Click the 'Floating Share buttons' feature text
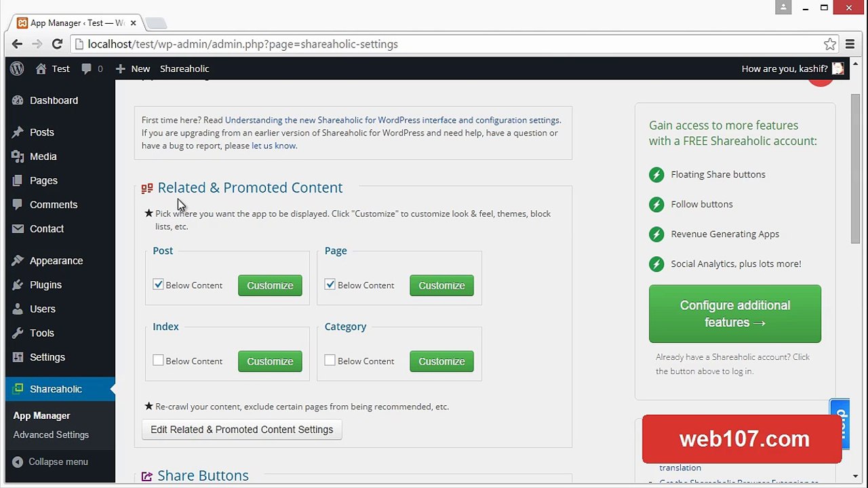The height and width of the screenshot is (488, 868). coord(718,174)
